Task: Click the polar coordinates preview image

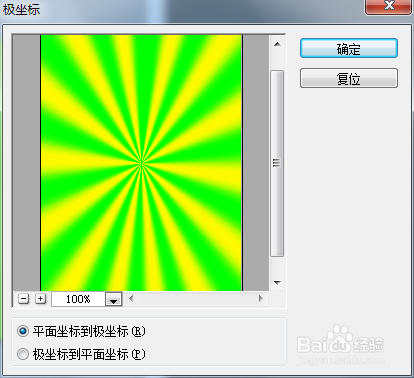Action: click(141, 163)
